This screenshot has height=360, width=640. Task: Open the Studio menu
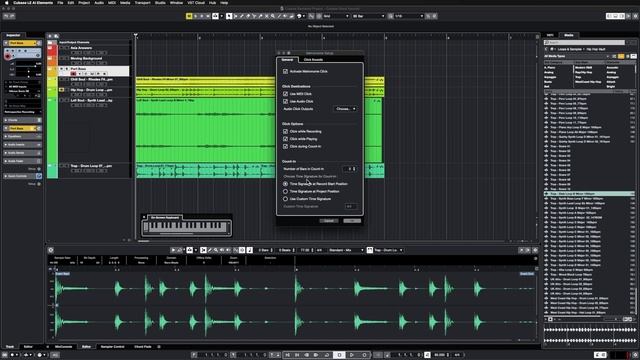(160, 3)
